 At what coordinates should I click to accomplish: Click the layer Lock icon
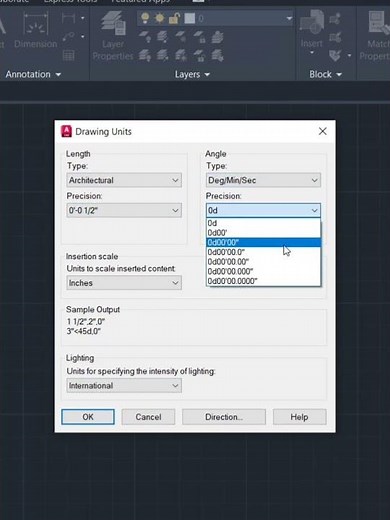point(199,36)
